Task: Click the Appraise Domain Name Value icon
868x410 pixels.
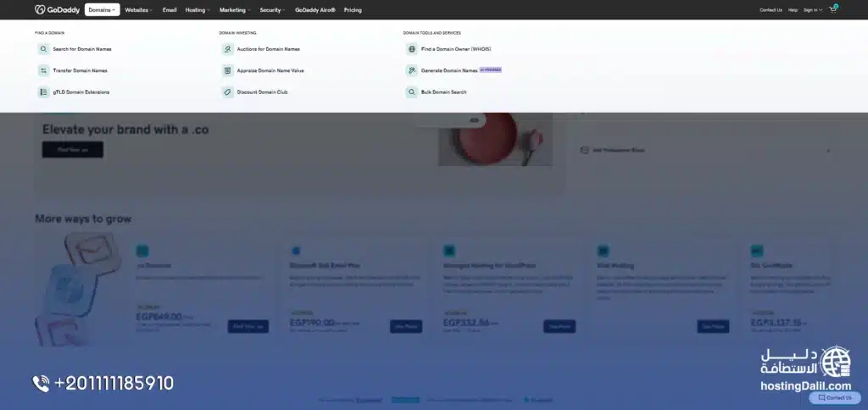Action: point(227,70)
